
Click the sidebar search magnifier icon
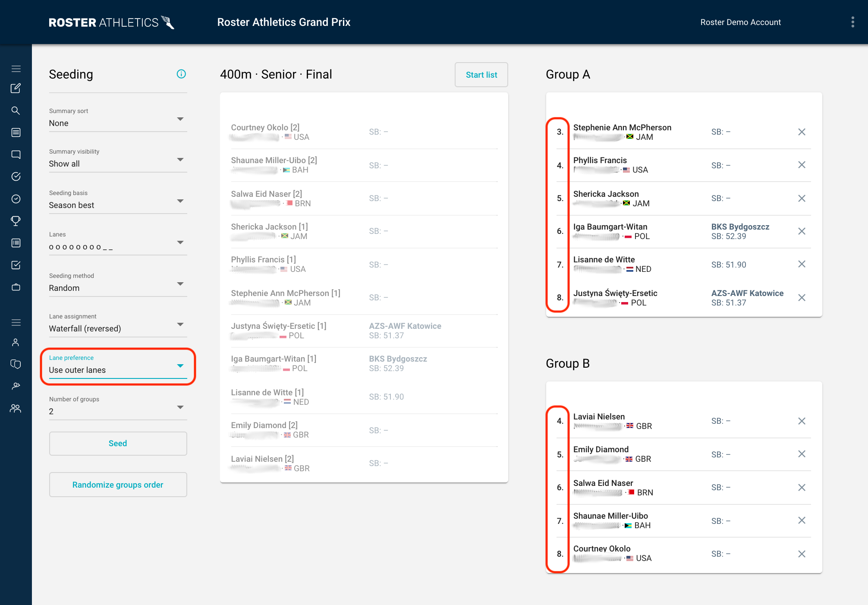pos(16,110)
